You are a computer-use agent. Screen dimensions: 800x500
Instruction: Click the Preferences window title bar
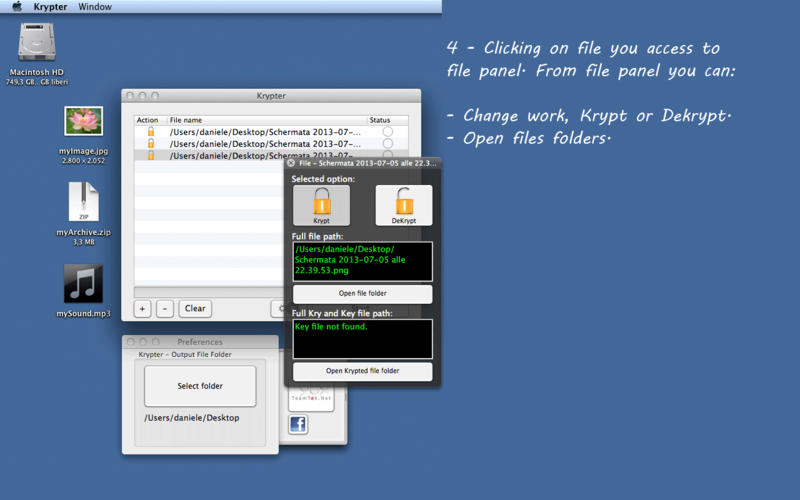[200, 341]
